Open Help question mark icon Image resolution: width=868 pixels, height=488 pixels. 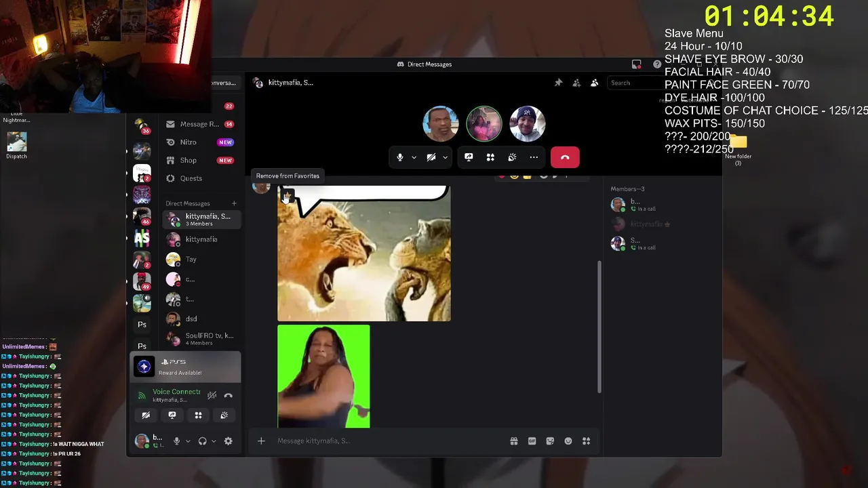[657, 64]
